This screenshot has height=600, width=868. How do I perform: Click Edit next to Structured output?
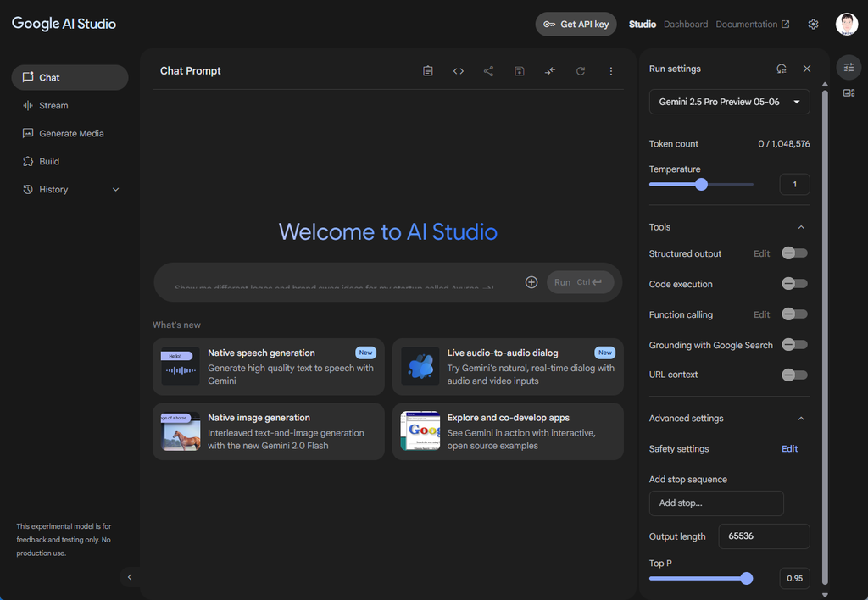(x=762, y=253)
